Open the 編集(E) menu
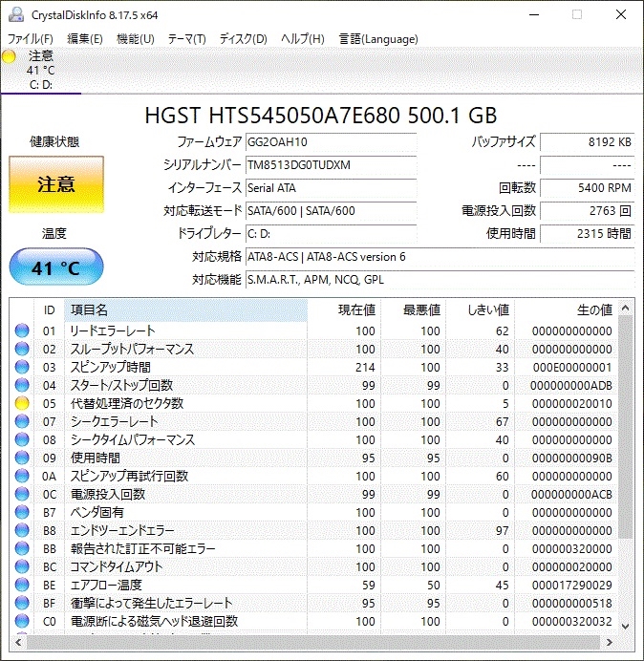 (85, 39)
